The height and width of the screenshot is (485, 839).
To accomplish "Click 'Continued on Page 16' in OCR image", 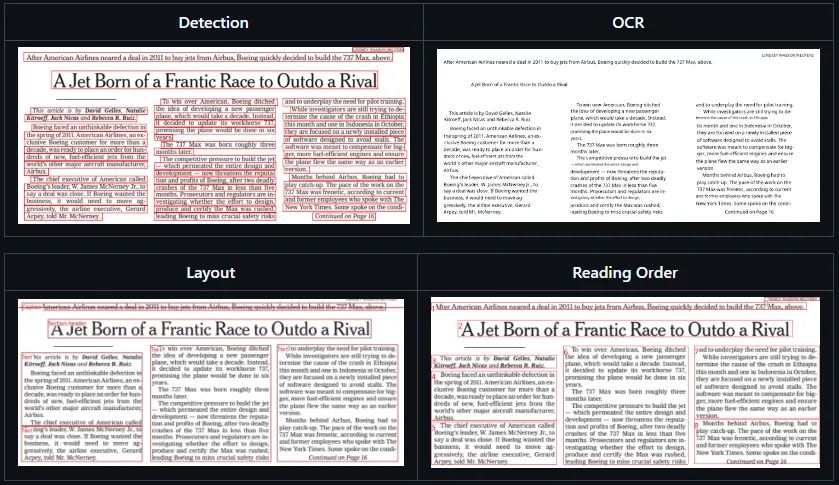I will [749, 212].
